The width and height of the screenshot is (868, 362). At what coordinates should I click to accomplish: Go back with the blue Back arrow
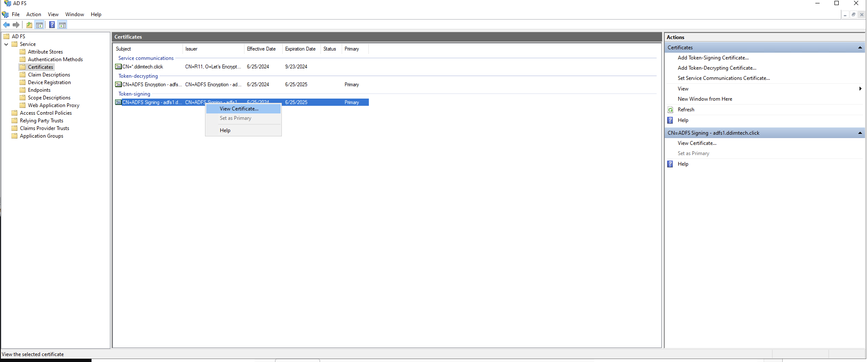point(6,25)
